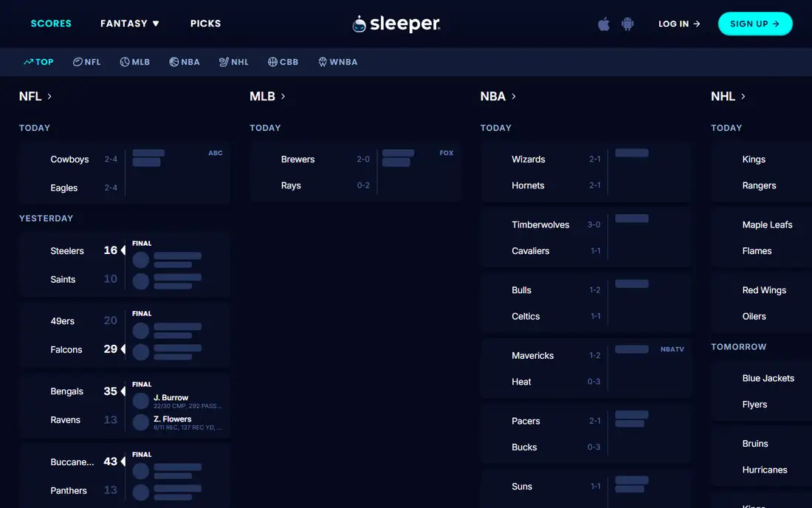Open the Apple app download icon
812x508 pixels.
point(603,24)
